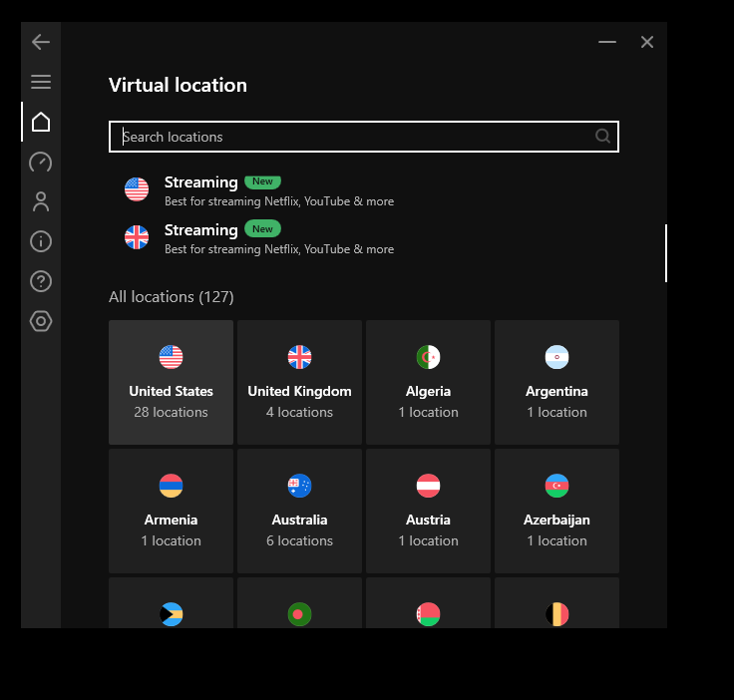734x700 pixels.
Task: Close the VPN window
Action: click(x=647, y=42)
